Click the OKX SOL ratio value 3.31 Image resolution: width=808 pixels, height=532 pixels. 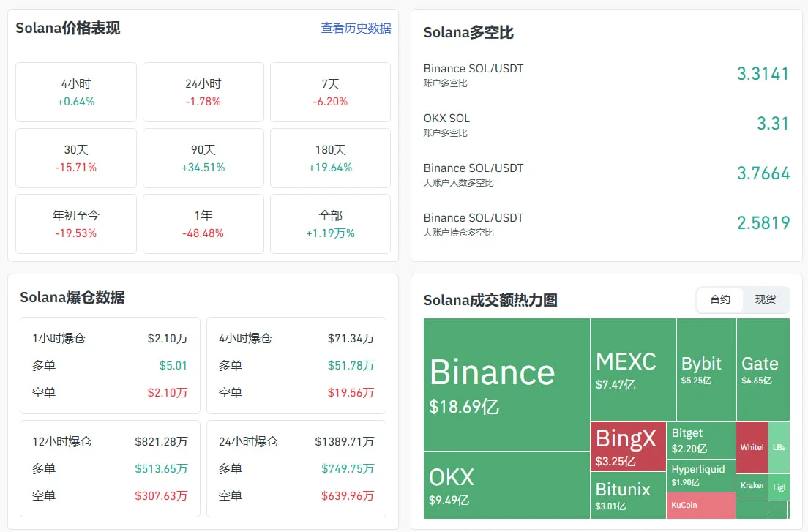point(772,124)
